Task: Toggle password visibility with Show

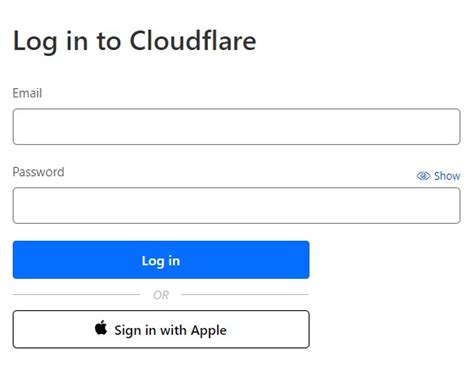Action: 438,176
